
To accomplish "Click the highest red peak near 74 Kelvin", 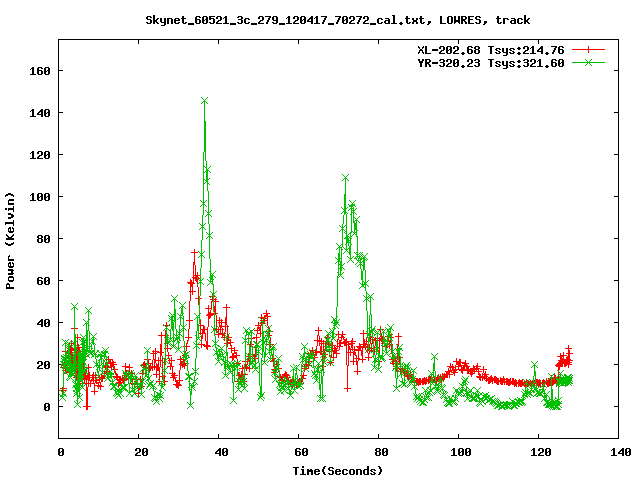I will (x=194, y=252).
